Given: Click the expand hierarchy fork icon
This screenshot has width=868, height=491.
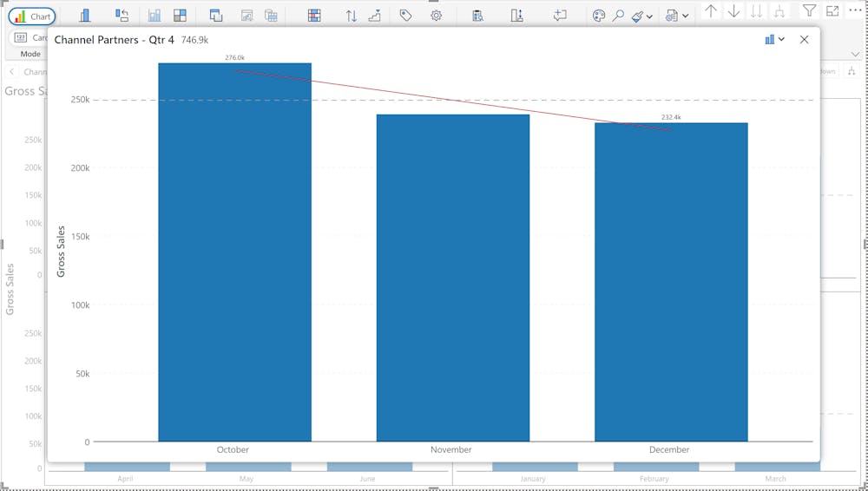Looking at the screenshot, I should (x=779, y=10).
